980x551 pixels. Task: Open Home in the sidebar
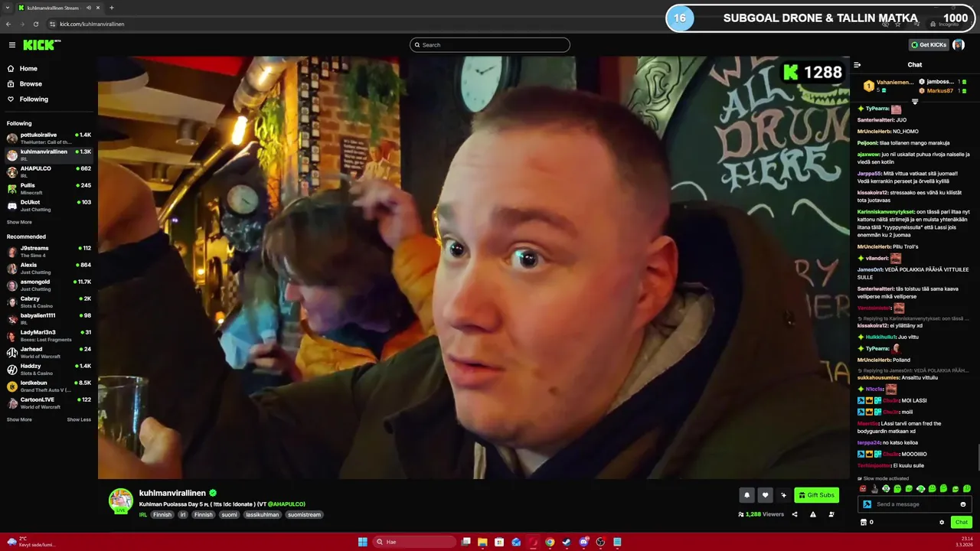[28, 69]
